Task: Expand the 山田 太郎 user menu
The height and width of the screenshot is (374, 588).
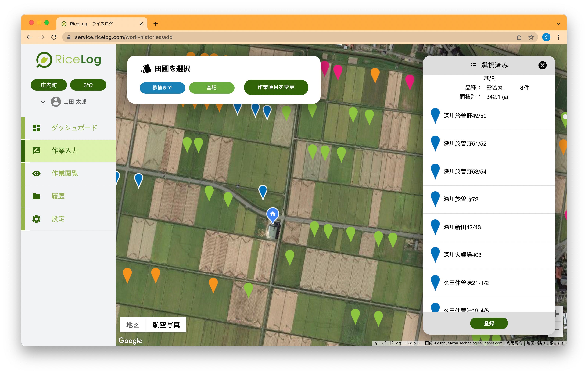Action: [43, 102]
